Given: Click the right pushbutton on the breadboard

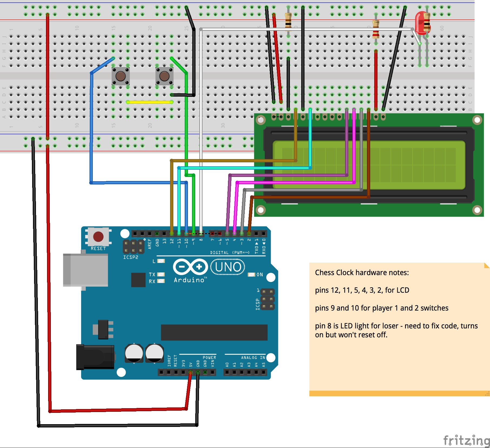Looking at the screenshot, I should coord(164,76).
